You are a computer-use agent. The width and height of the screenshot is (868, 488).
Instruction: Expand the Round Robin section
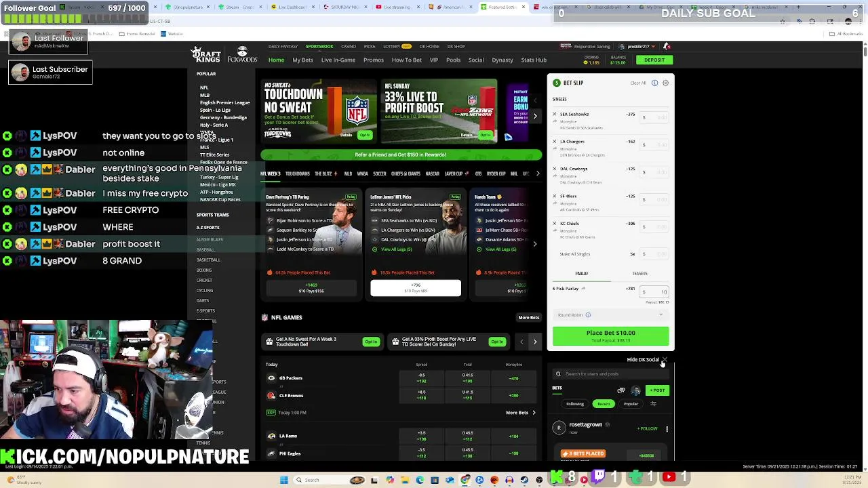(x=660, y=314)
